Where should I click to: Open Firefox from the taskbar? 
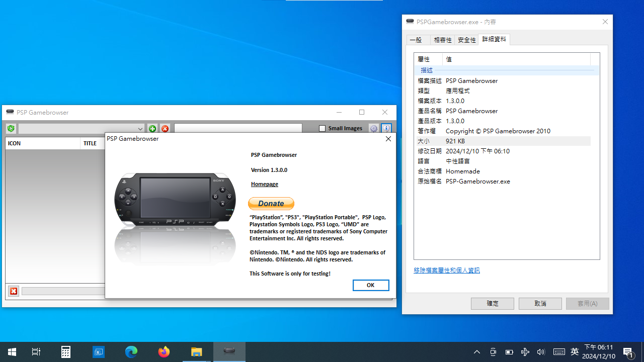click(164, 352)
